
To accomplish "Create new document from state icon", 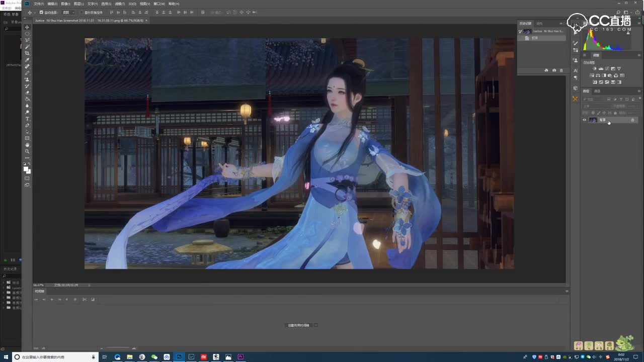I will (x=546, y=70).
